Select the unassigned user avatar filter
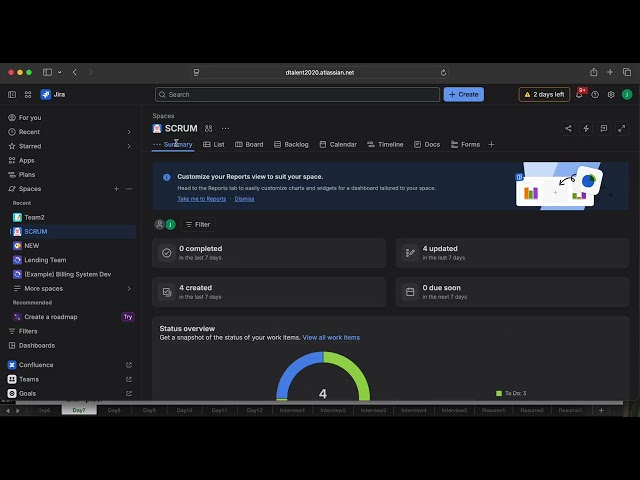The height and width of the screenshot is (480, 640). click(160, 224)
